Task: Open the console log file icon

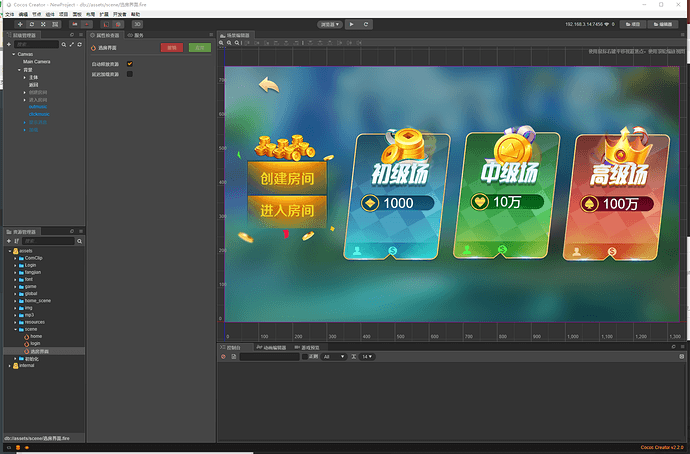Action: 234,357
